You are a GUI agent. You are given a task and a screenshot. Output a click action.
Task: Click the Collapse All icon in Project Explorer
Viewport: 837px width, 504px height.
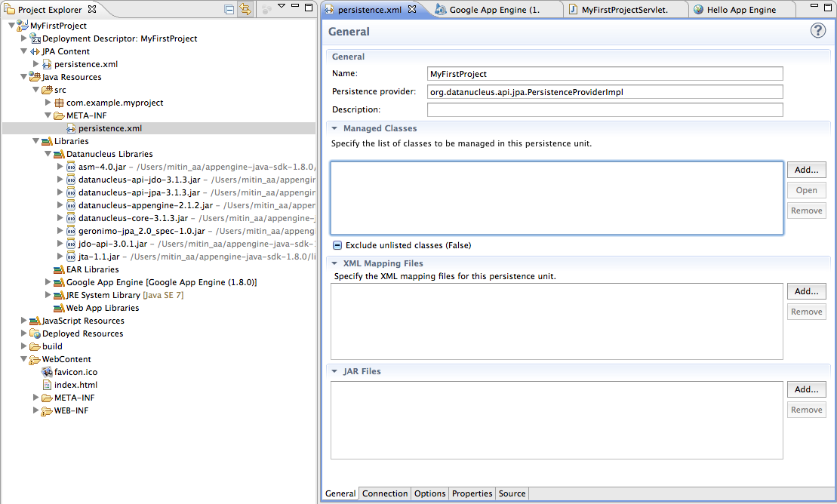point(229,10)
